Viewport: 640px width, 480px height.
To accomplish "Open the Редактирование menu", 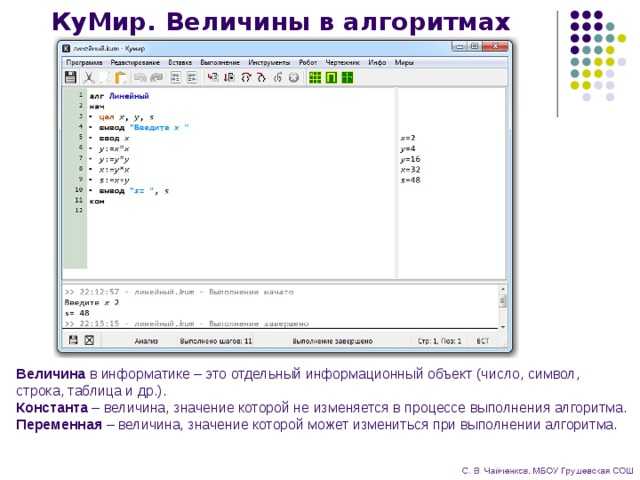I will coord(136,62).
